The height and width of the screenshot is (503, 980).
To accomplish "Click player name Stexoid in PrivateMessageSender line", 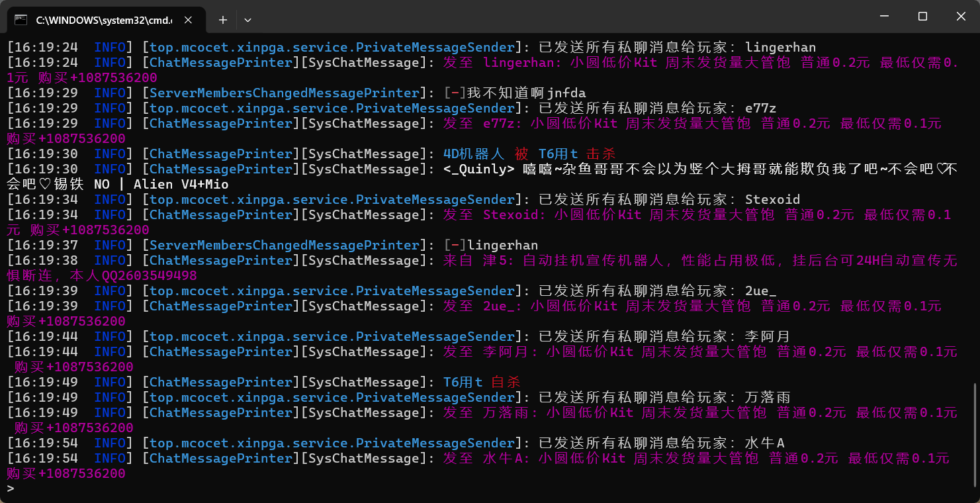I will pos(772,199).
